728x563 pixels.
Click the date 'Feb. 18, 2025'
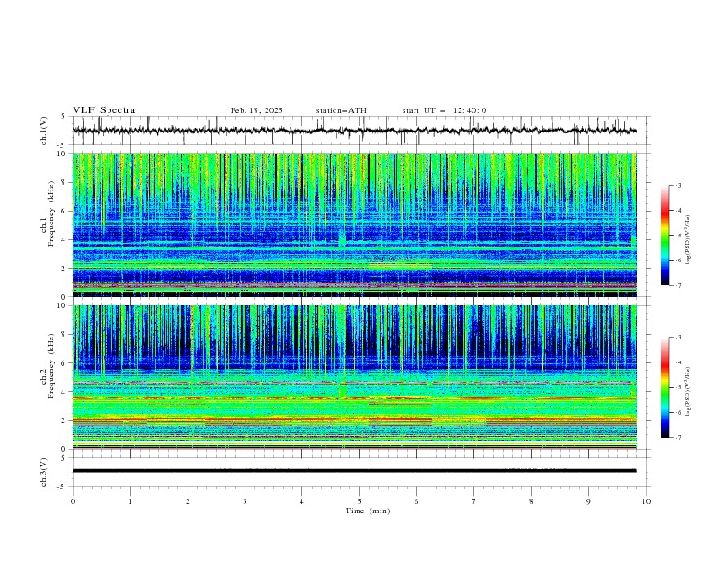click(x=256, y=110)
